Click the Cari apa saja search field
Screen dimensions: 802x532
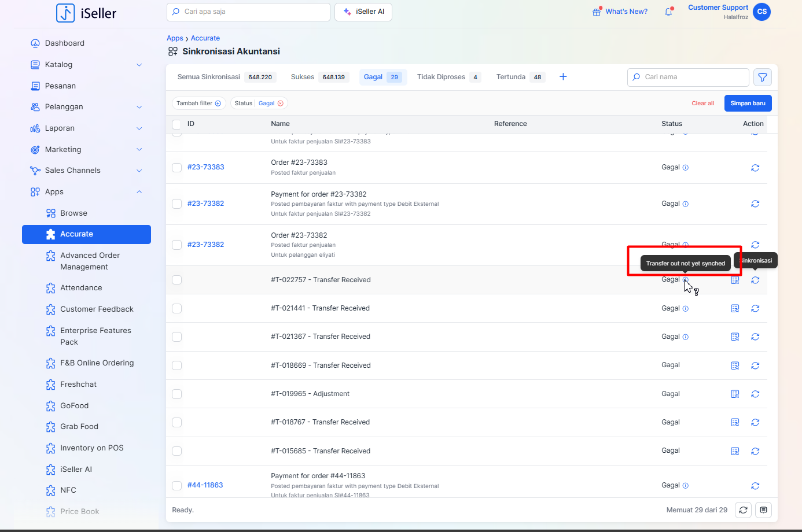coord(248,12)
